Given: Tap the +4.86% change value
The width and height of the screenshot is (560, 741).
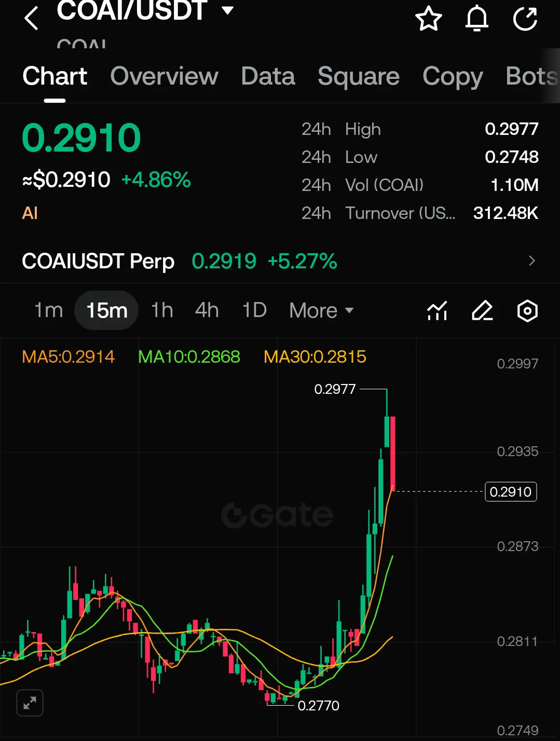Looking at the screenshot, I should click(x=156, y=180).
